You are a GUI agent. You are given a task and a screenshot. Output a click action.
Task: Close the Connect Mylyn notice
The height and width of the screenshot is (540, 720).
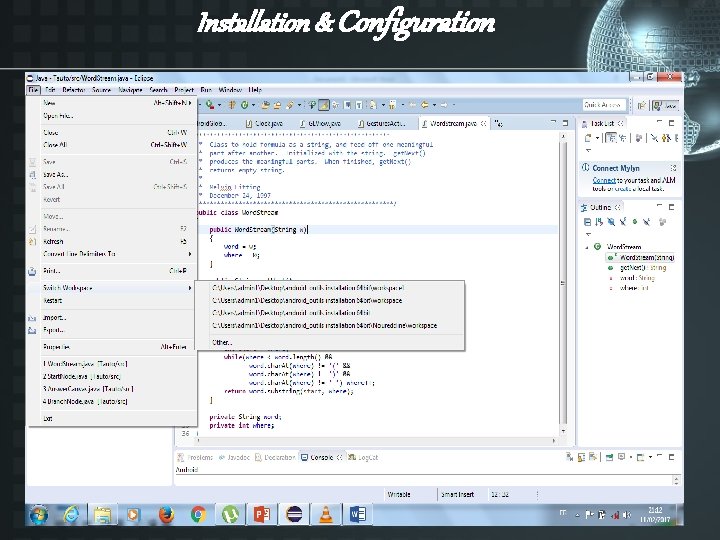click(673, 168)
